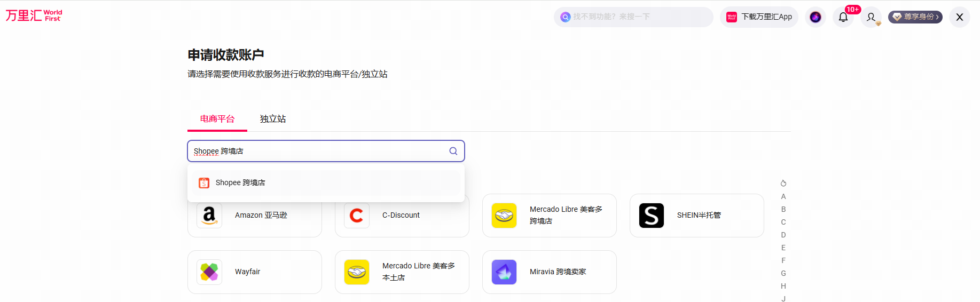Viewport: 980px width, 302px height.
Task: Select the Amazon 亚马逊 card
Action: pos(255,216)
